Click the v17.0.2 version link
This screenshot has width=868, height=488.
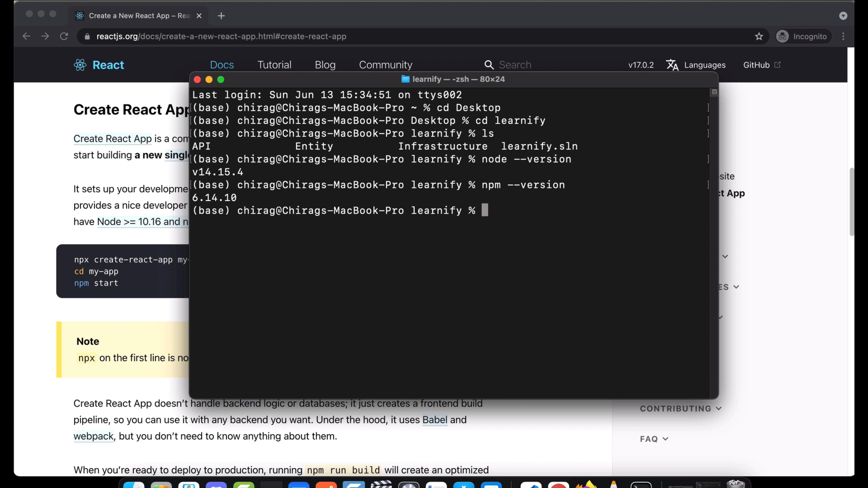(641, 65)
